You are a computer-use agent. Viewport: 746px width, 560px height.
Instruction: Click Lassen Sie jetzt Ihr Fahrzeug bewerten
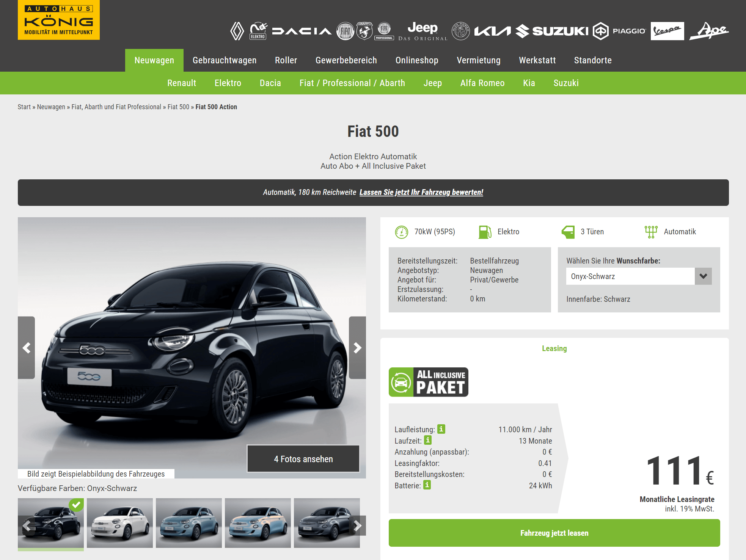coord(421,192)
